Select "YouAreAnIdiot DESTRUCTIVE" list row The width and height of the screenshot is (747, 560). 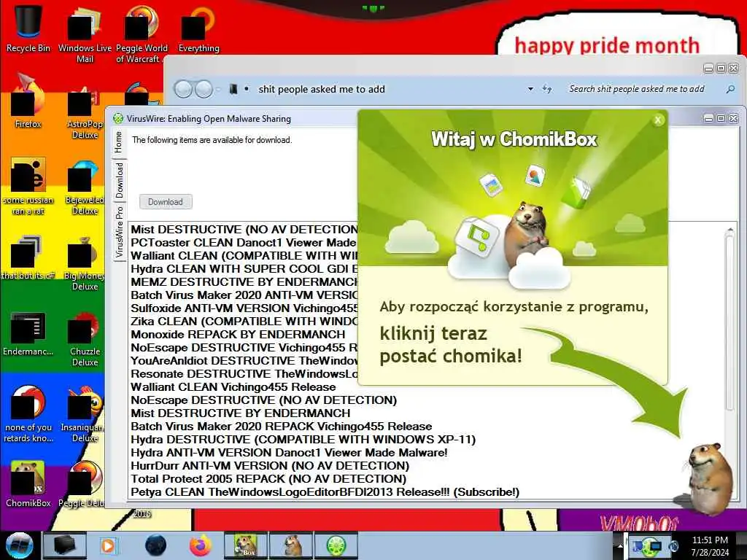click(x=244, y=360)
